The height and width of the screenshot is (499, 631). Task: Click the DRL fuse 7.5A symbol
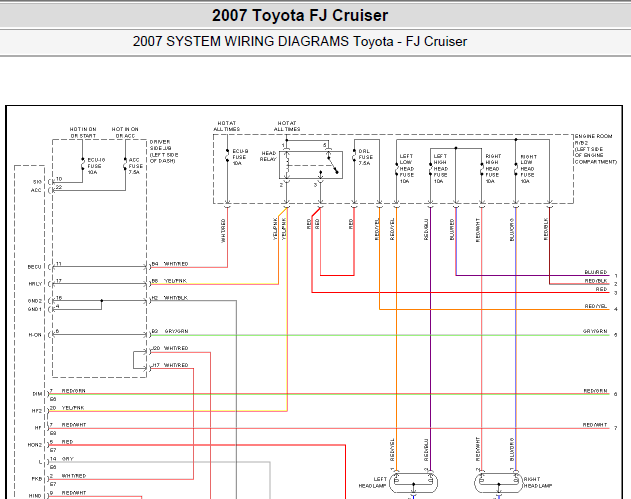click(x=354, y=156)
